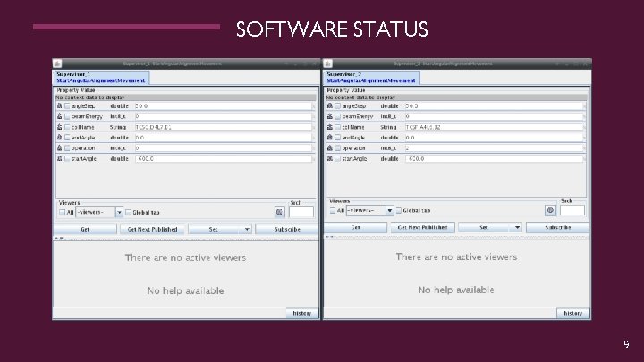The height and width of the screenshot is (362, 644).
Task: Click the endAngle row icon in Supervisor_1 window
Action: [60, 138]
